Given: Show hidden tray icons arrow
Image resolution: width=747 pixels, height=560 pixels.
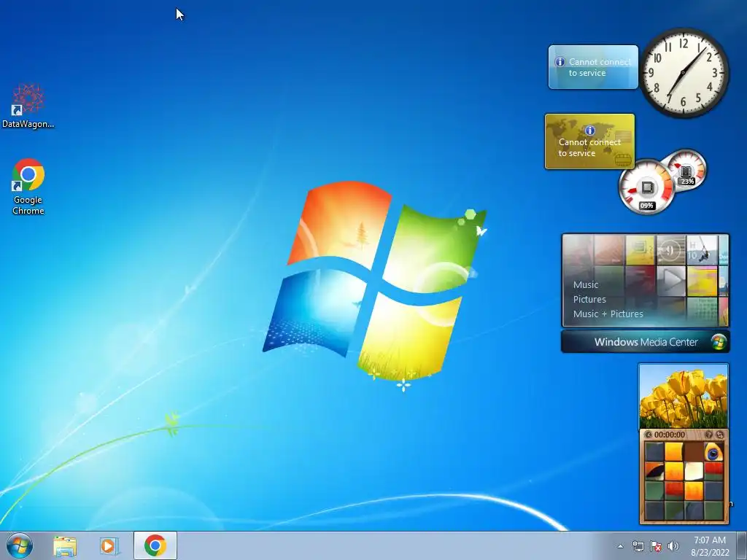Looking at the screenshot, I should [x=620, y=546].
